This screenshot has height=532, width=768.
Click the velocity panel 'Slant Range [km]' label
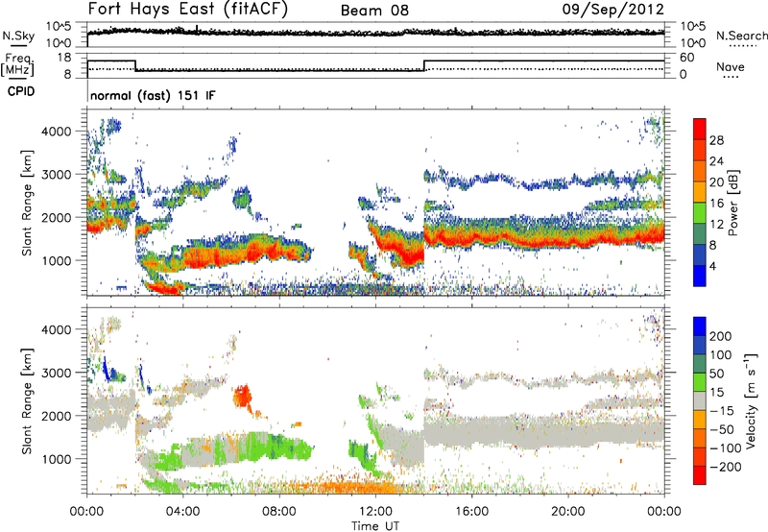point(27,400)
